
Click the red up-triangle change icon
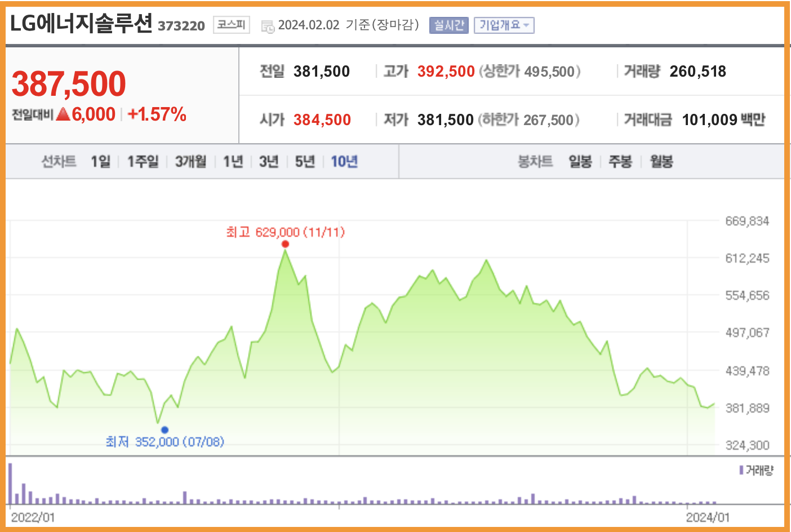point(64,114)
